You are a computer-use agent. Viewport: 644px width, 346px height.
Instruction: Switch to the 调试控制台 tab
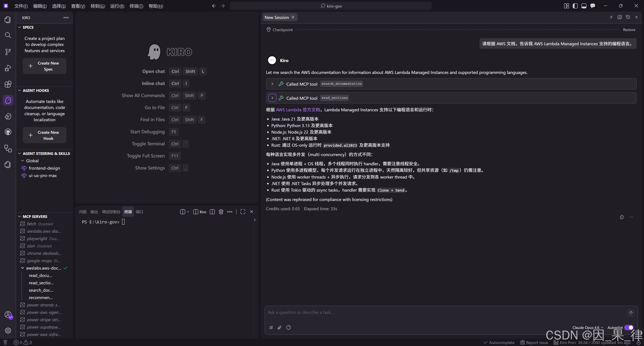point(111,212)
